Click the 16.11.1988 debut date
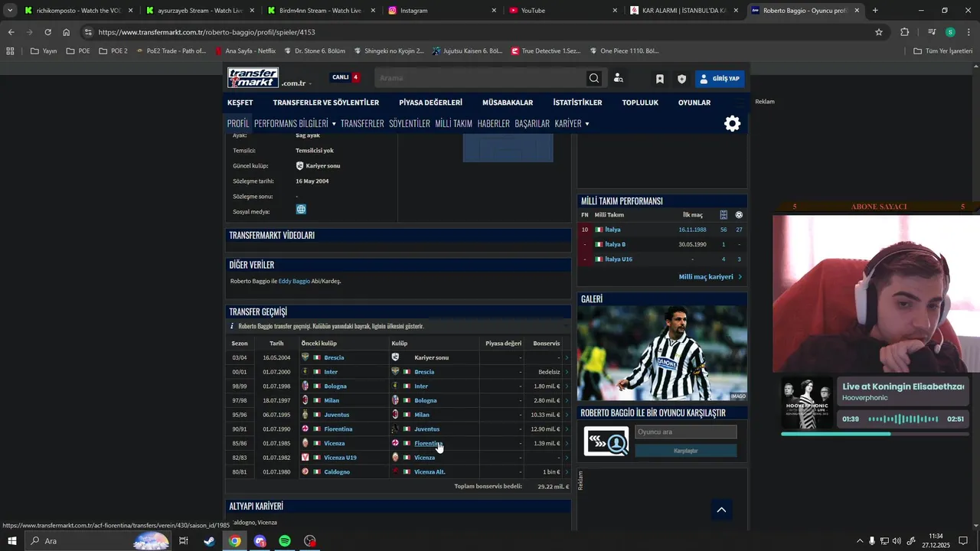 click(692, 230)
